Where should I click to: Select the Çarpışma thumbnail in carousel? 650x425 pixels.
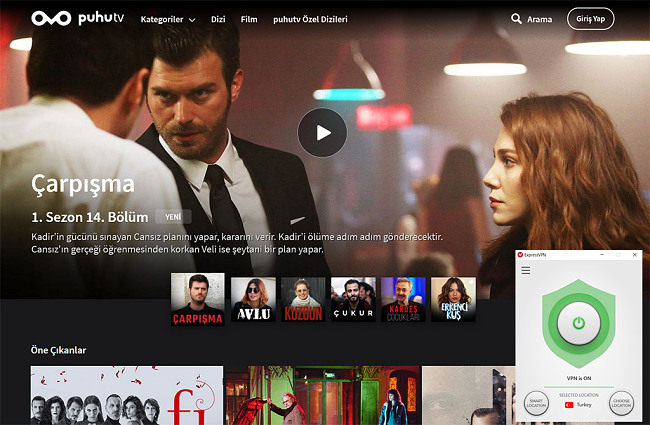pyautogui.click(x=198, y=299)
